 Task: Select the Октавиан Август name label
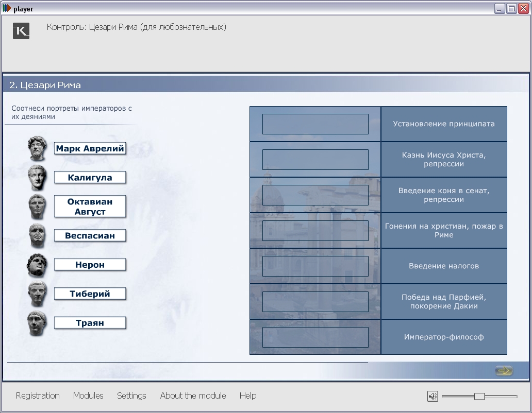(90, 206)
